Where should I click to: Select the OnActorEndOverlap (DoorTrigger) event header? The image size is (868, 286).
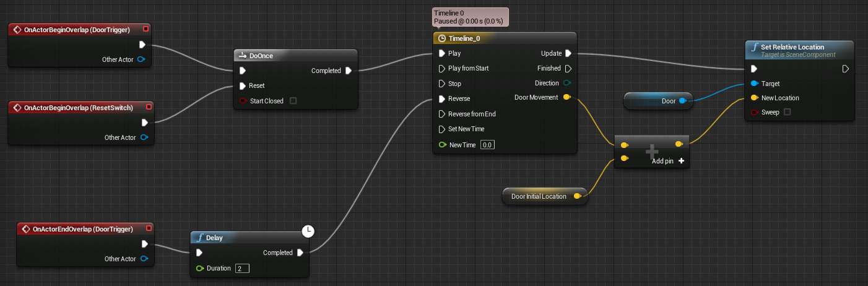coord(82,229)
